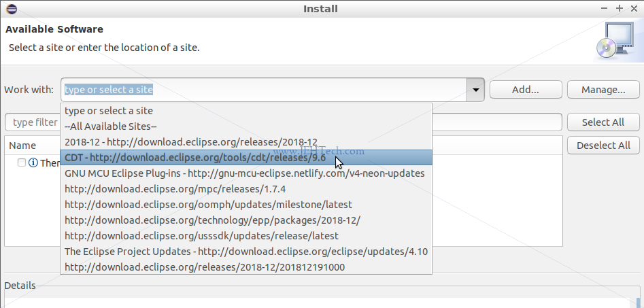Click the Eclipse icon in the title bar
This screenshot has height=308, width=644.
pyautogui.click(x=12, y=9)
